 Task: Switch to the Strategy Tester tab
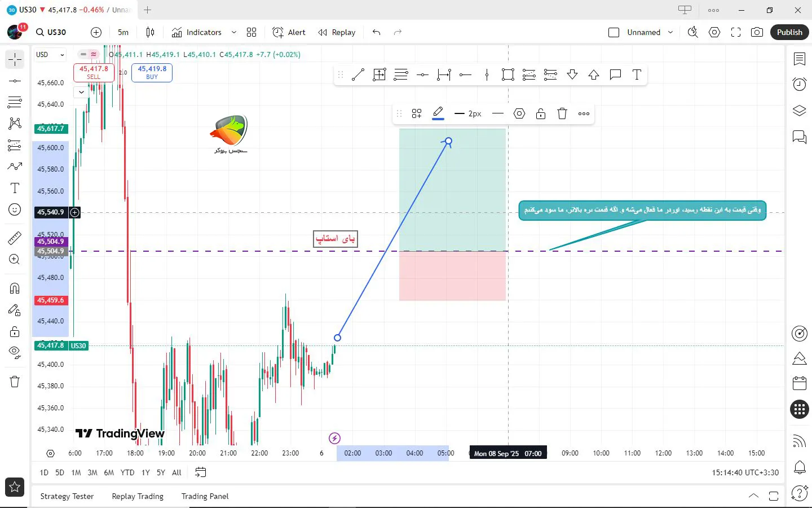click(x=67, y=496)
